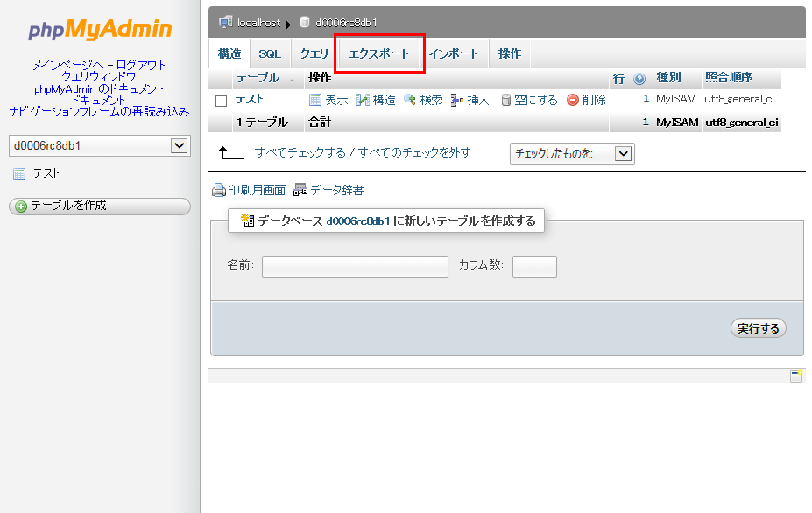This screenshot has width=812, height=513.
Task: Click the 検索 (search) icon in the テスト row
Action: coord(409,101)
